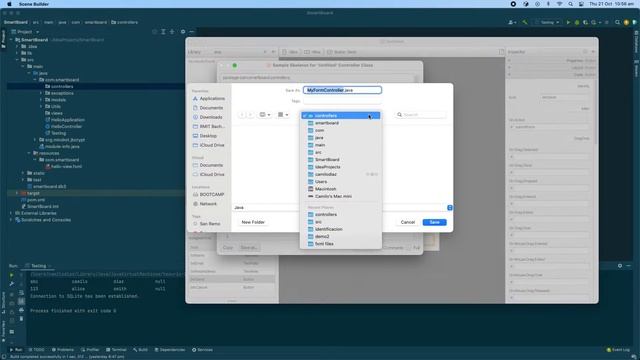Screen dimensions: 640x360
Task: Choose Macintosh disk in path popup
Action: [340, 189]
